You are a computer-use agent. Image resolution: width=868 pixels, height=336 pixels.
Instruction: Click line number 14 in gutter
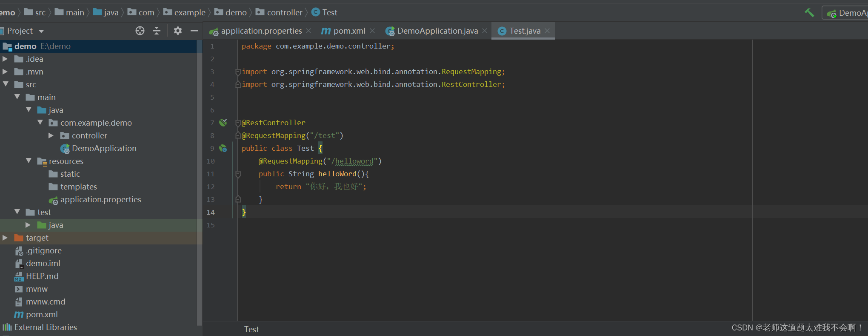pos(211,212)
